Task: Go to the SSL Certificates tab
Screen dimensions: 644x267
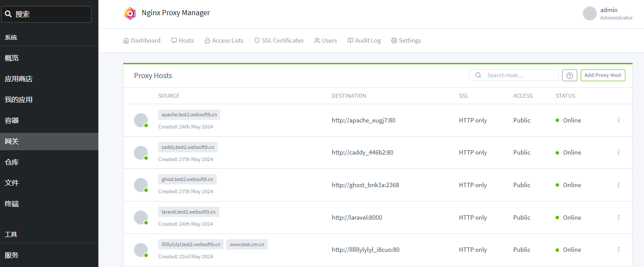Action: click(279, 40)
